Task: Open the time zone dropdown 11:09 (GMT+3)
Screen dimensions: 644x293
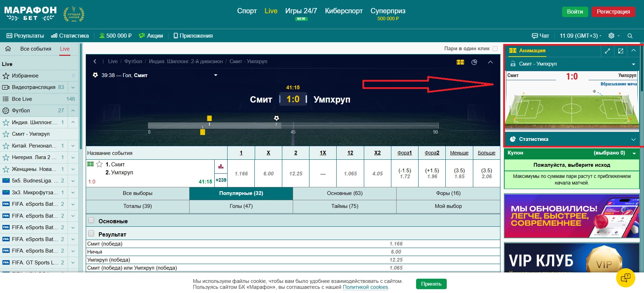Action: (581, 36)
